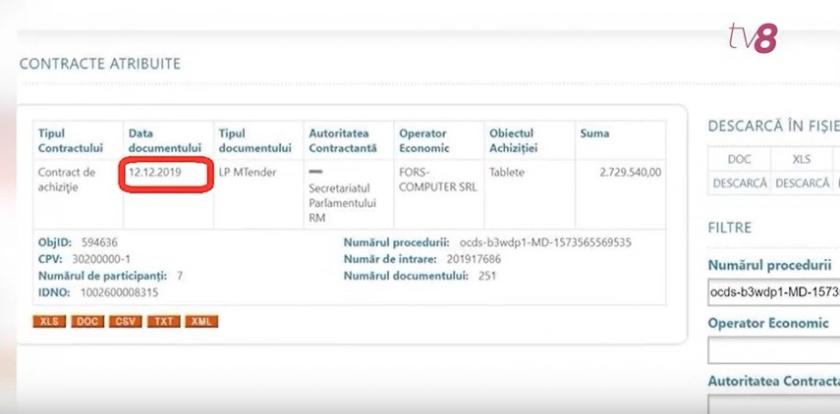Download the XLS export file
This screenshot has height=414, width=840.
[49, 321]
